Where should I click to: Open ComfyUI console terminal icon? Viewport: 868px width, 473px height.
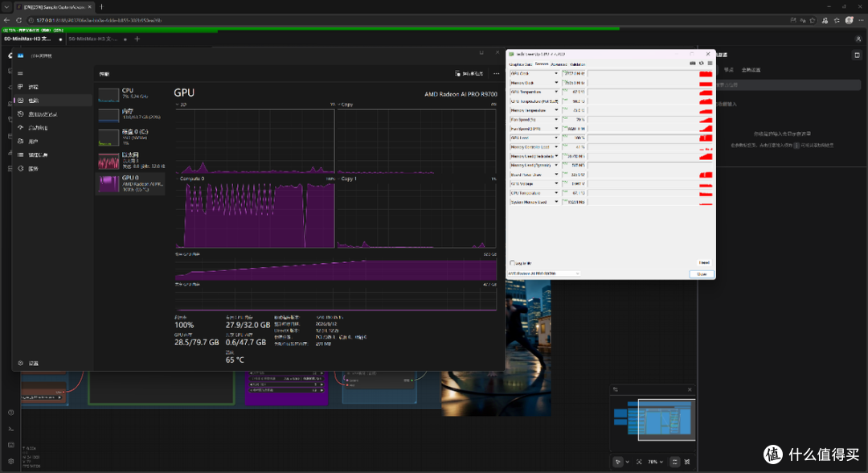pos(10,429)
